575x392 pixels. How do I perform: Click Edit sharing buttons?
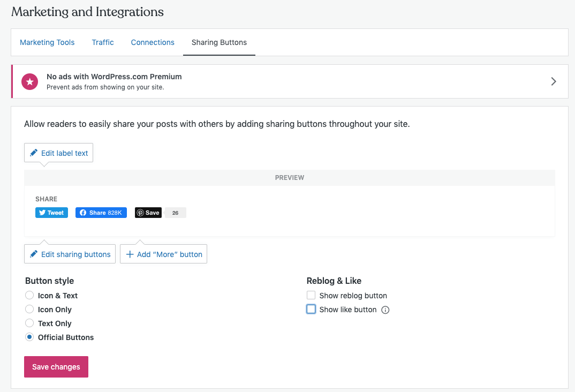70,254
